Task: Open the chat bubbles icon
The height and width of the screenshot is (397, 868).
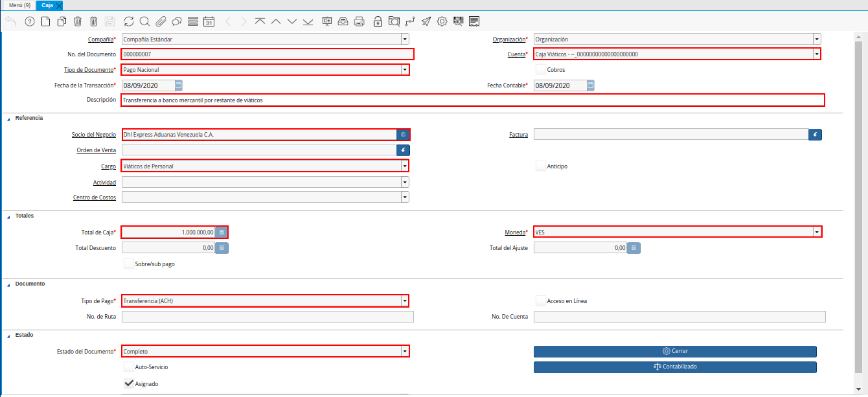Action: coord(176,21)
